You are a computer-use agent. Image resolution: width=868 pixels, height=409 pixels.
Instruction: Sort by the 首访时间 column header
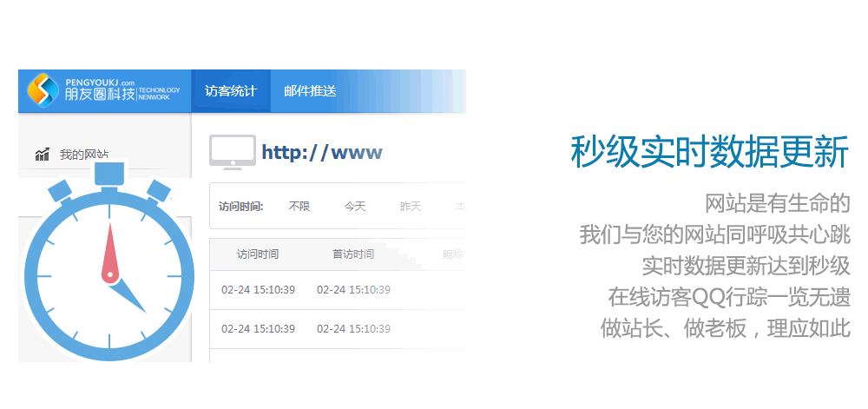[353, 254]
